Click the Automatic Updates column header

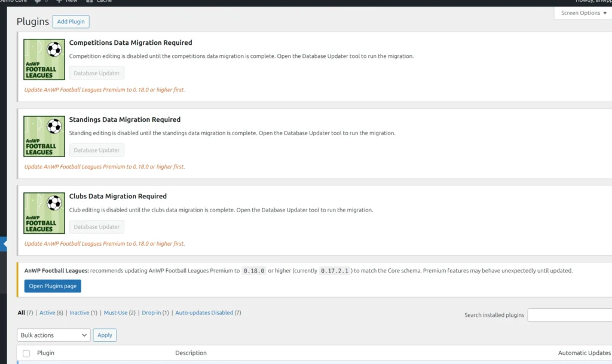pyautogui.click(x=585, y=353)
